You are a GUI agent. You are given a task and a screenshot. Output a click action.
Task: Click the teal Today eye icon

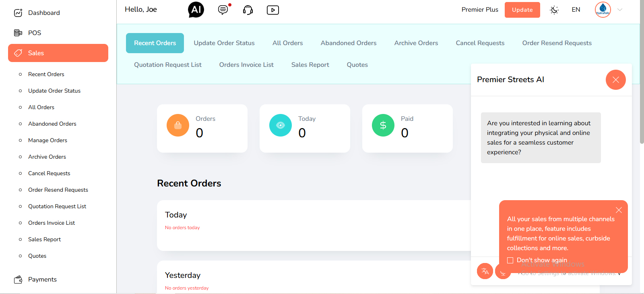tap(281, 125)
